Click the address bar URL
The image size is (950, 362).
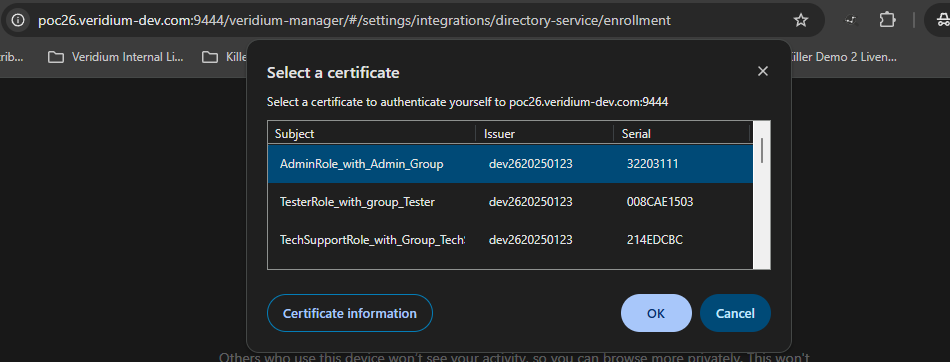354,20
